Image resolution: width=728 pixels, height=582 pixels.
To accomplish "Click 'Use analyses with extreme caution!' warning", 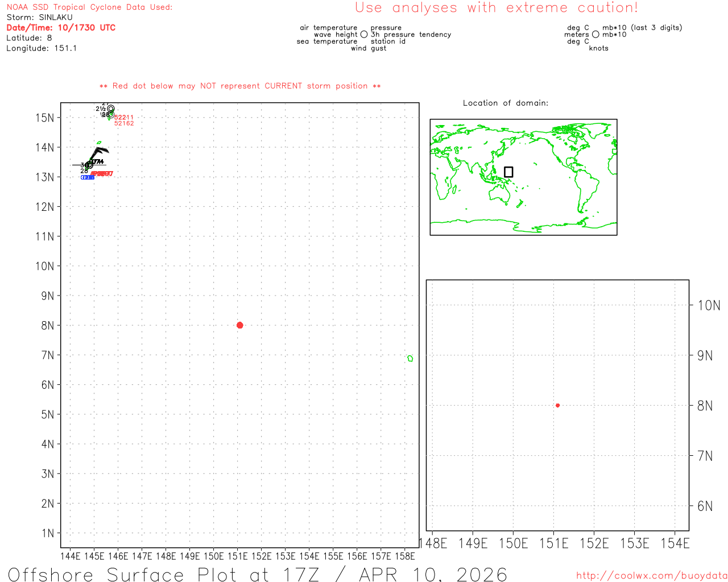I will (x=497, y=8).
